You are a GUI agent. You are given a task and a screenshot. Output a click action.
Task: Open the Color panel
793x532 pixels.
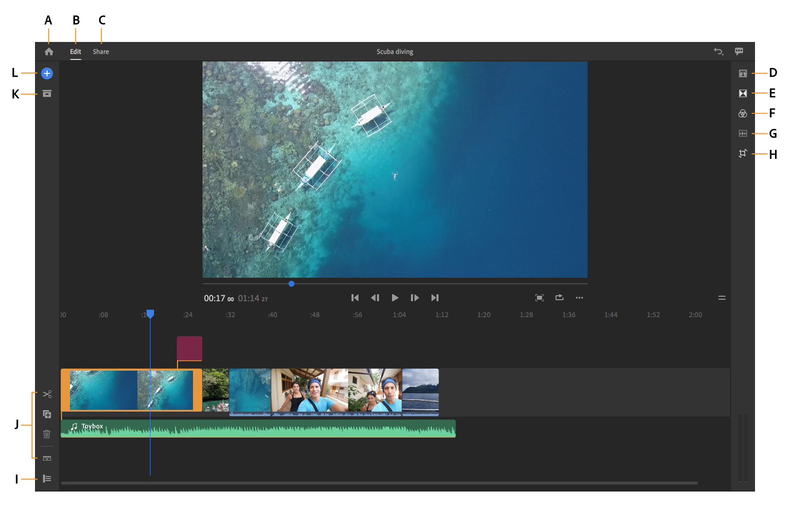click(743, 113)
